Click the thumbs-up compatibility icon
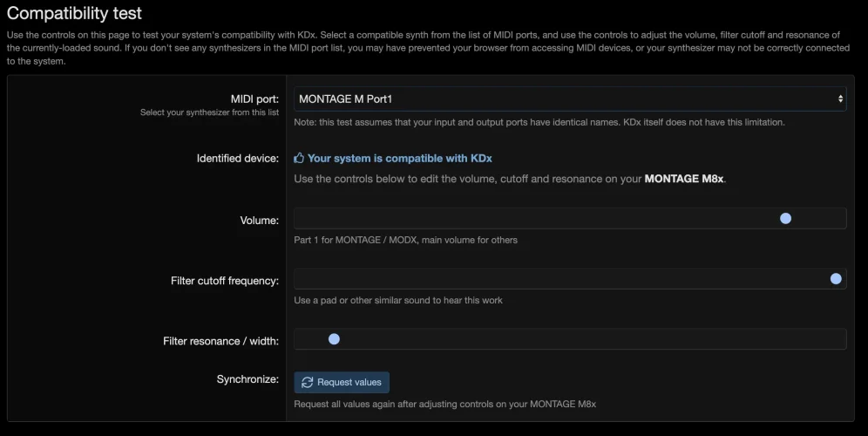 click(299, 159)
